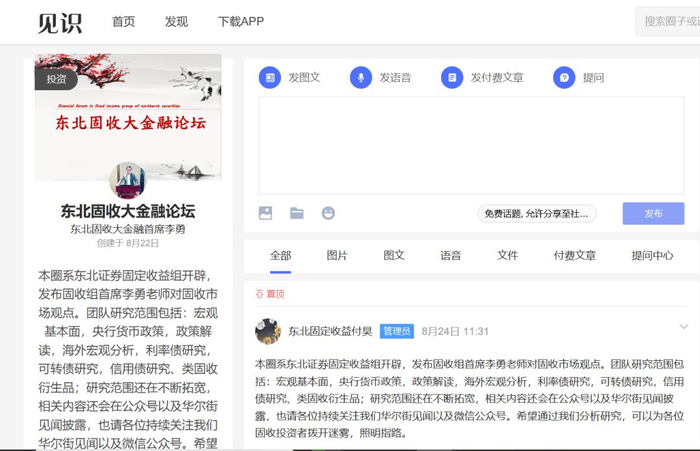Viewport: 700px width, 451px height.
Task: Select the 全部 tab
Action: click(x=280, y=255)
